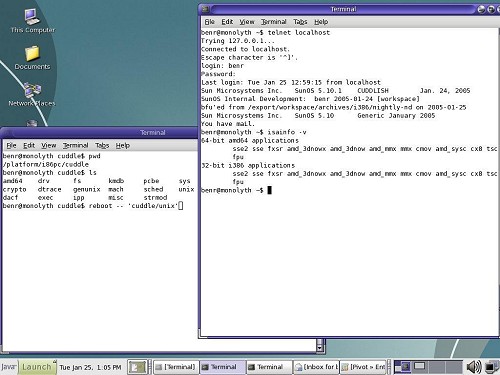Open the Network Places desktop icon
The height and width of the screenshot is (375, 500).
[32, 94]
